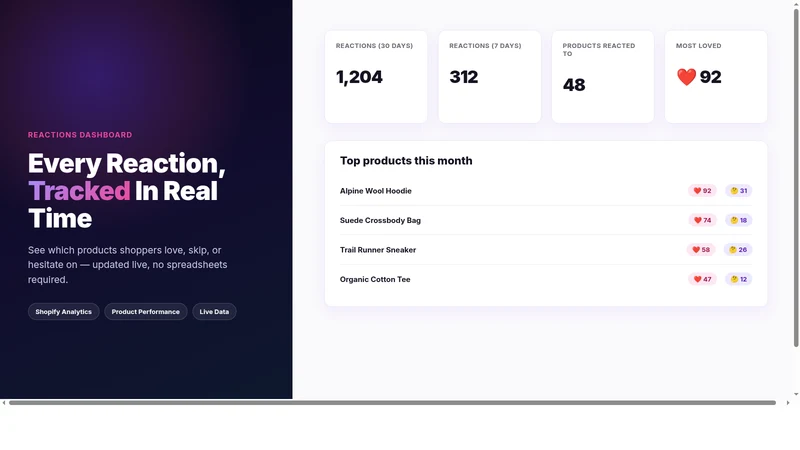The height and width of the screenshot is (450, 800).
Task: Select the Alpine Wool Hoodie product name
Action: pos(376,191)
